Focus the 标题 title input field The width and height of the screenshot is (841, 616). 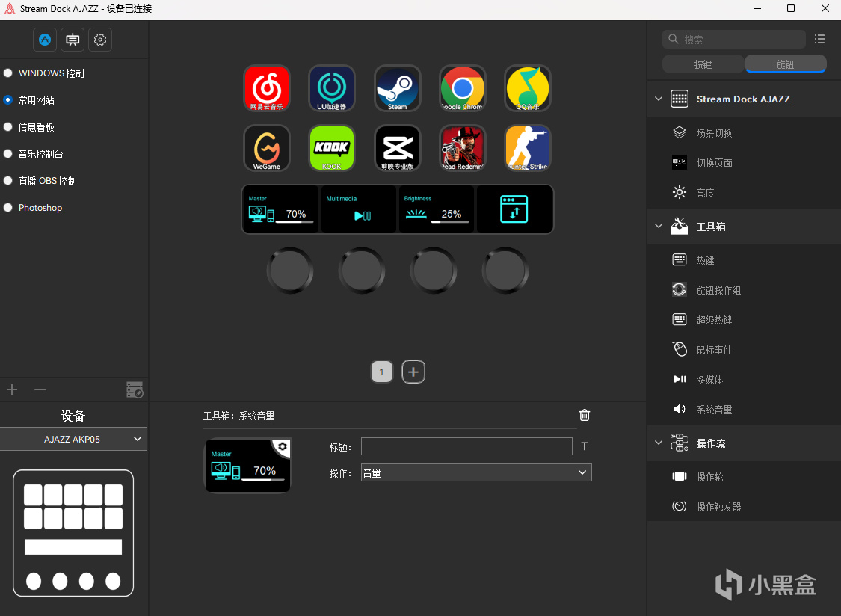(466, 446)
